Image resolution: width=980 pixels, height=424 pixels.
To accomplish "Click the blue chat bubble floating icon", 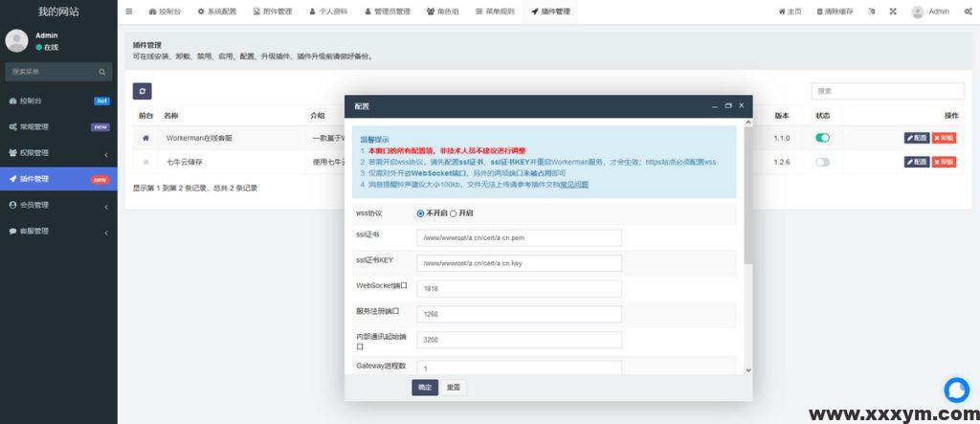I will tap(956, 390).
